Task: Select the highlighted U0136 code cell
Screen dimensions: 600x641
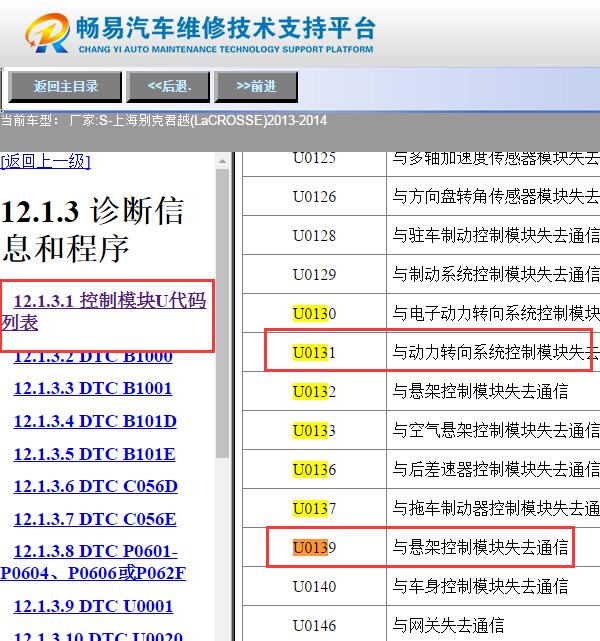Action: [x=314, y=469]
